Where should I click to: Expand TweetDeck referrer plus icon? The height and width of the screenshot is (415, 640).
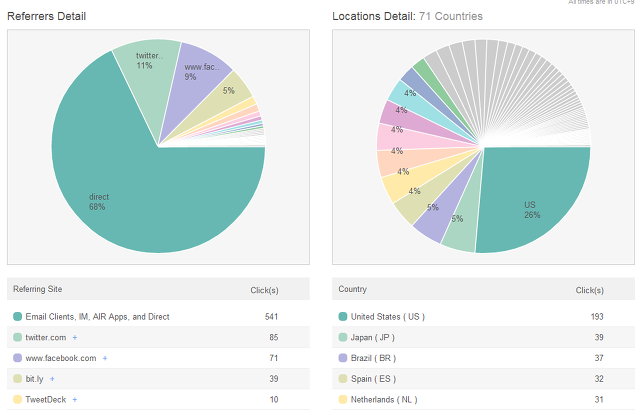74,400
